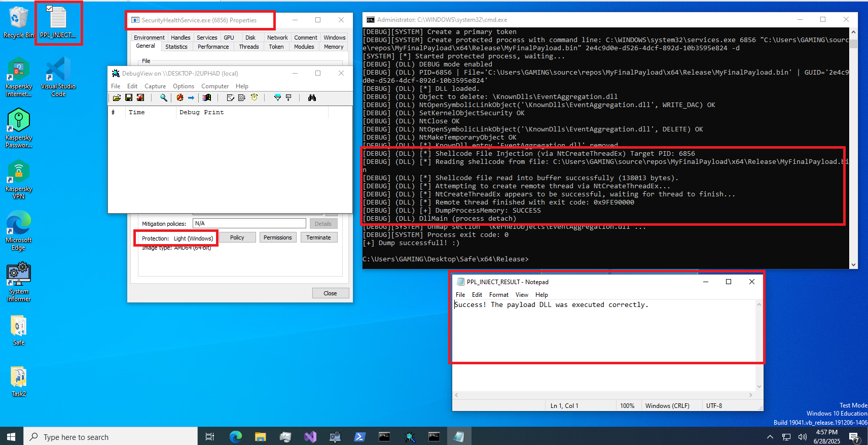
Task: Click the Policy button in Properties
Action: 237,237
